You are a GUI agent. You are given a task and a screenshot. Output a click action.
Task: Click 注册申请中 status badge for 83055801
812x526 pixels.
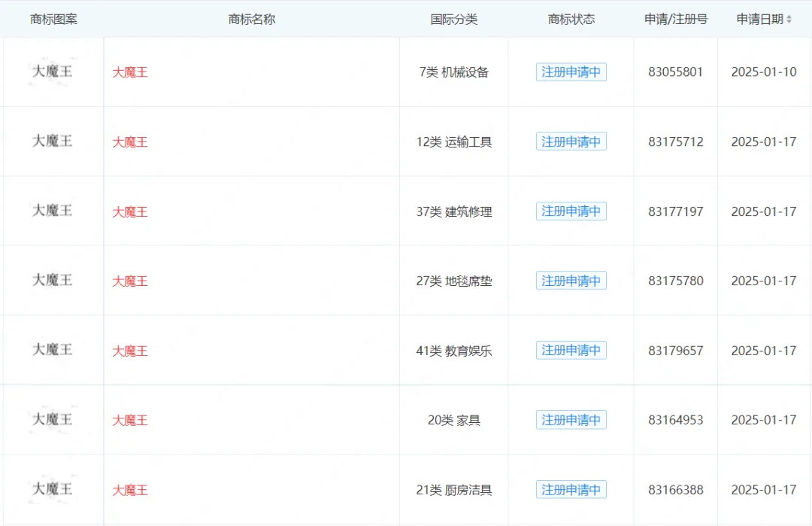pyautogui.click(x=571, y=72)
